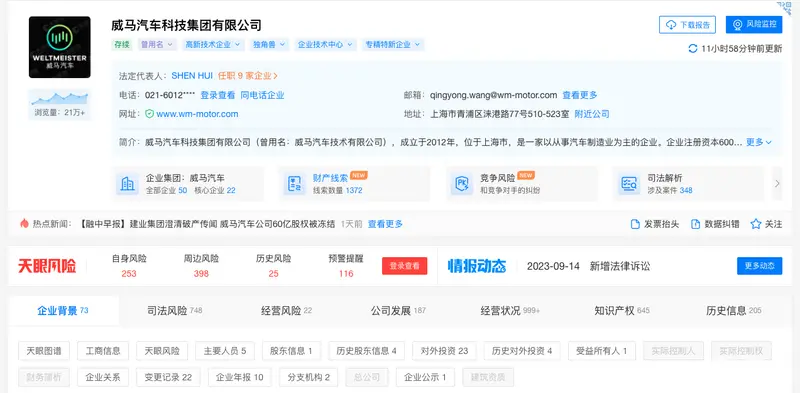The height and width of the screenshot is (393, 800).
Task: Click the 企业年报 10 section button
Action: pyautogui.click(x=240, y=377)
